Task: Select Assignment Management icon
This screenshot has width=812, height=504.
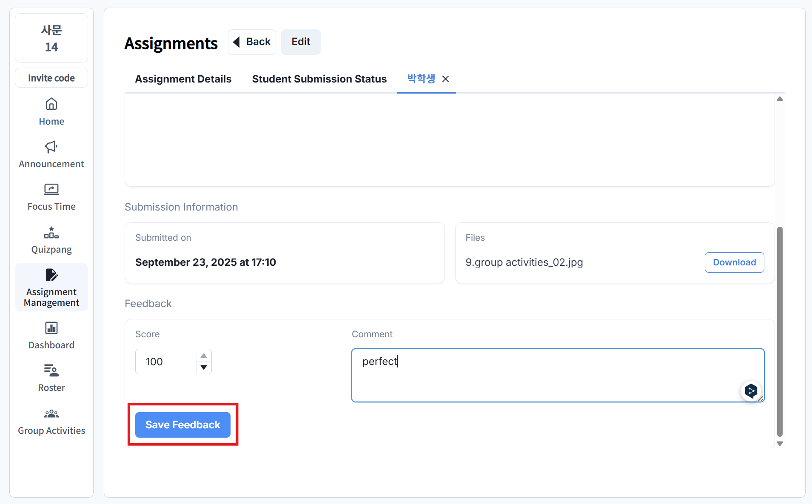Action: [51, 275]
